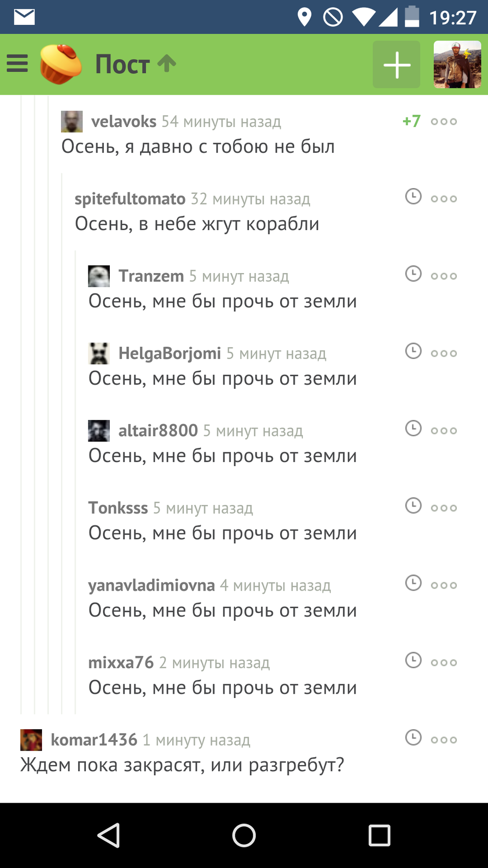This screenshot has width=488, height=868.
Task: Open three-dot menu on komar1436 comment
Action: 444,740
